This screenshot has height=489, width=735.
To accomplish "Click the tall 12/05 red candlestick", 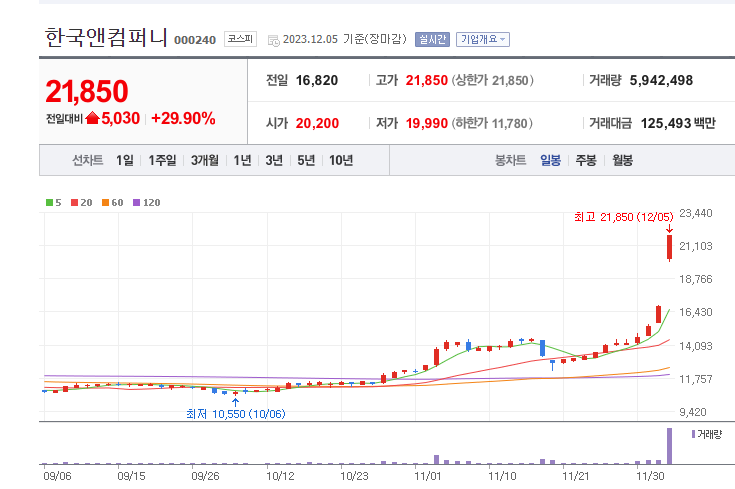I will 669,248.
